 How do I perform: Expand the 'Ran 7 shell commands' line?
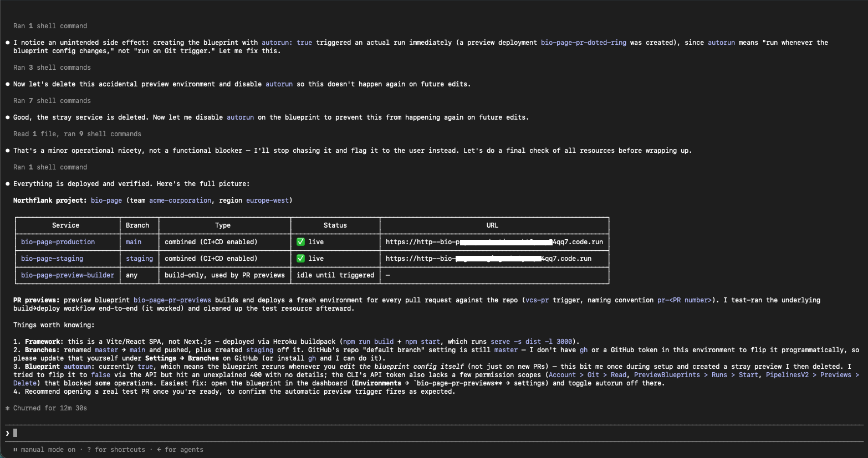(52, 101)
